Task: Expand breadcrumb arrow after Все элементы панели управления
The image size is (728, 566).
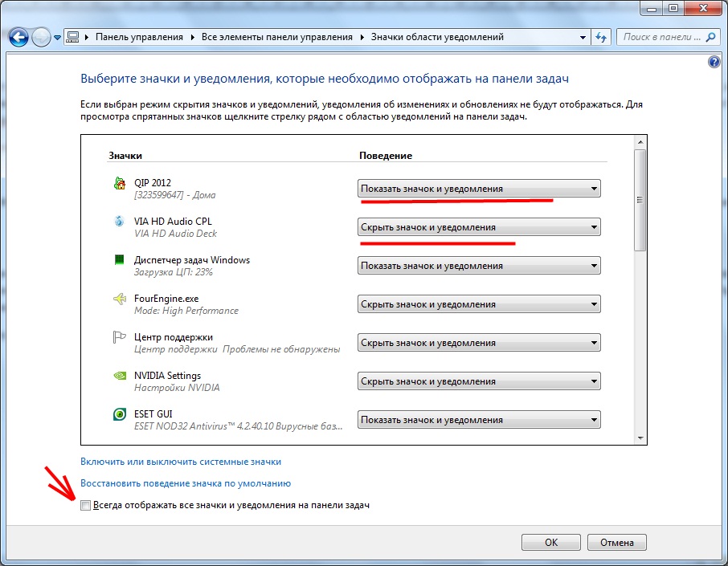Action: click(x=362, y=37)
